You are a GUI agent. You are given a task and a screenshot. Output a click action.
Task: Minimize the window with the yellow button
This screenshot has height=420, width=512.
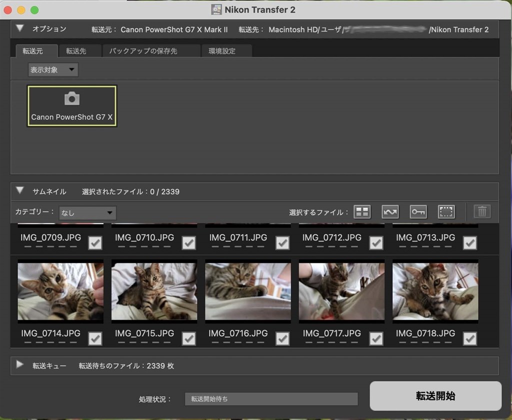click(x=21, y=10)
